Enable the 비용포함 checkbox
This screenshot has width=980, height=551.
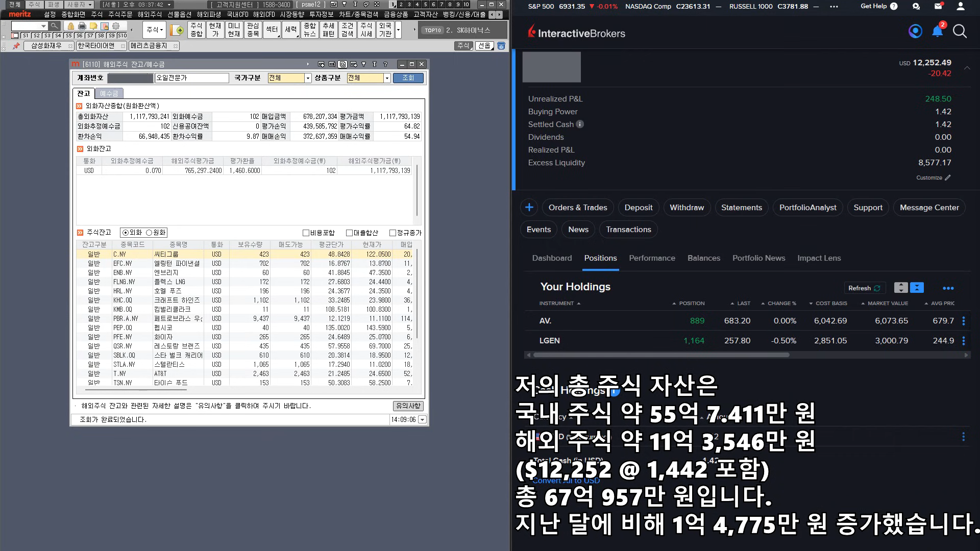[x=306, y=233]
